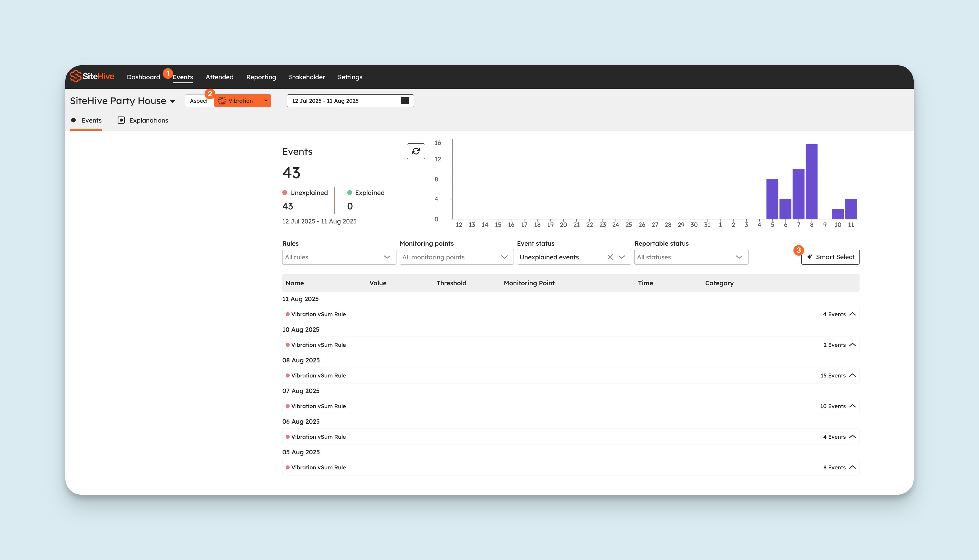Switch to the Explanations tab
The width and height of the screenshot is (979, 560).
[x=143, y=120]
